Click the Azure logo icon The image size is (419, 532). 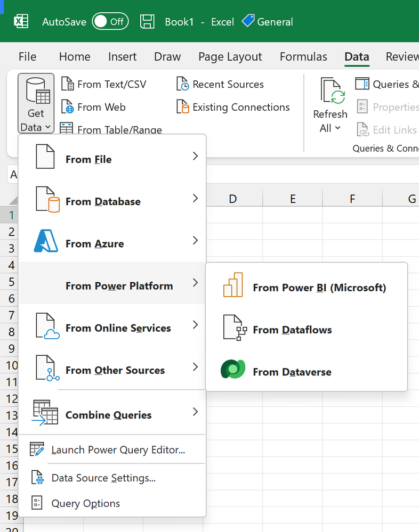click(x=46, y=241)
